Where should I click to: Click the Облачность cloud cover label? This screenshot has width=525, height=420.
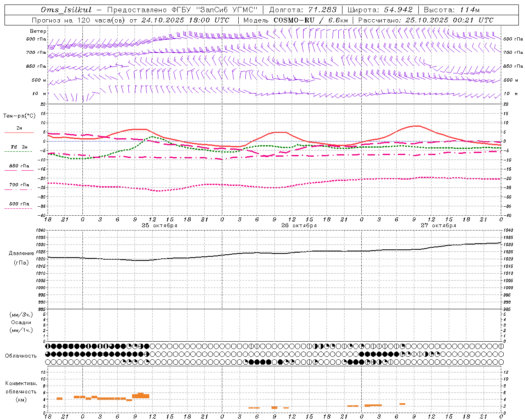(x=21, y=356)
